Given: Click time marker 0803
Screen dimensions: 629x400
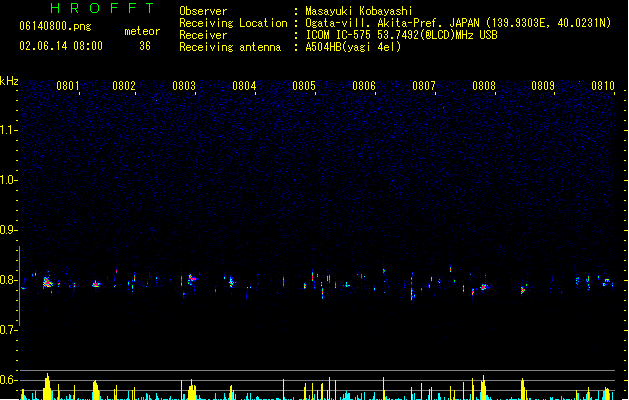Looking at the screenshot, I should pos(184,86).
